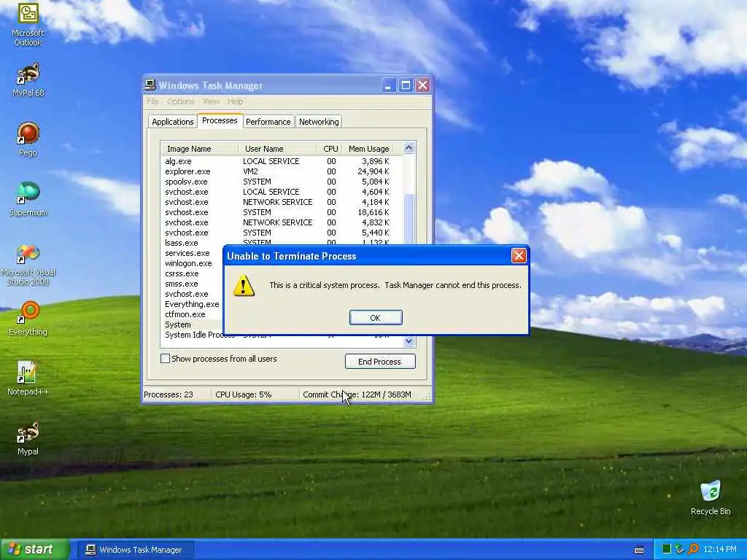Open the Options menu in Task Manager
This screenshot has height=560, width=747.
pyautogui.click(x=181, y=101)
